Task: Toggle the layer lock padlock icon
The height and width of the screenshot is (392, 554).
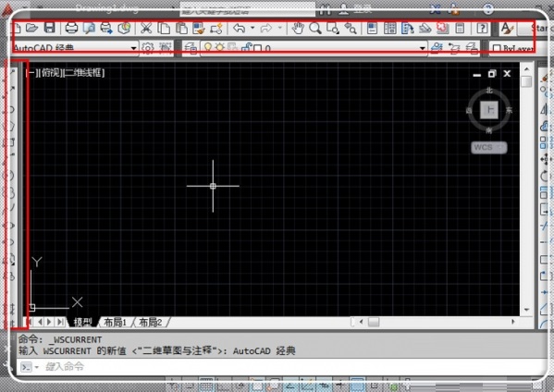Action: pyautogui.click(x=246, y=47)
